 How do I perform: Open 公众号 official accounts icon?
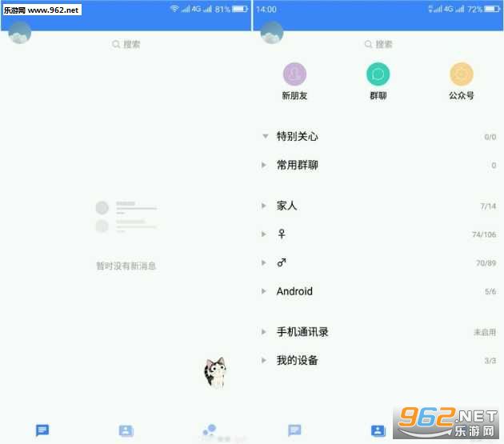[462, 74]
